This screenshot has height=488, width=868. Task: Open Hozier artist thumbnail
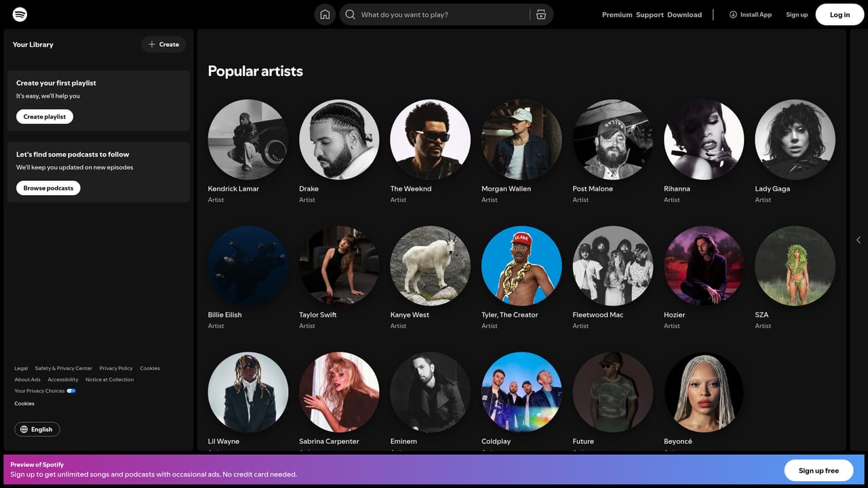pos(704,266)
